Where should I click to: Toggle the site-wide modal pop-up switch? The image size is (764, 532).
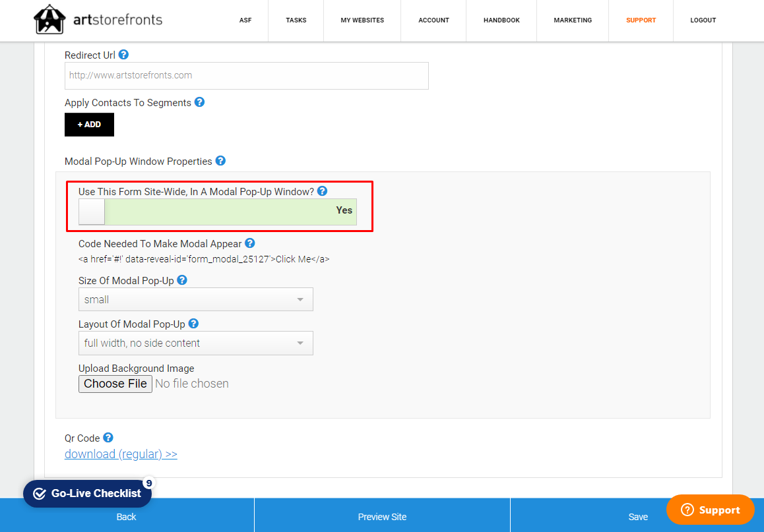pos(218,212)
